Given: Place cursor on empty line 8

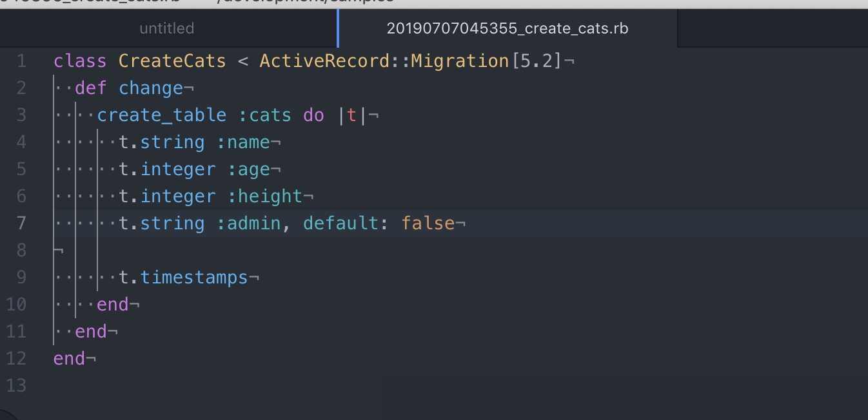Looking at the screenshot, I should (258, 251).
